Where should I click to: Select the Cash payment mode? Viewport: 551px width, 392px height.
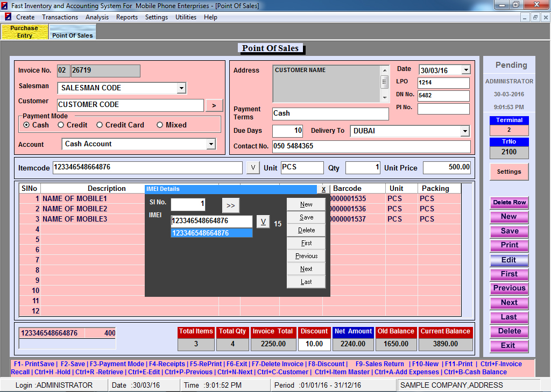26,125
